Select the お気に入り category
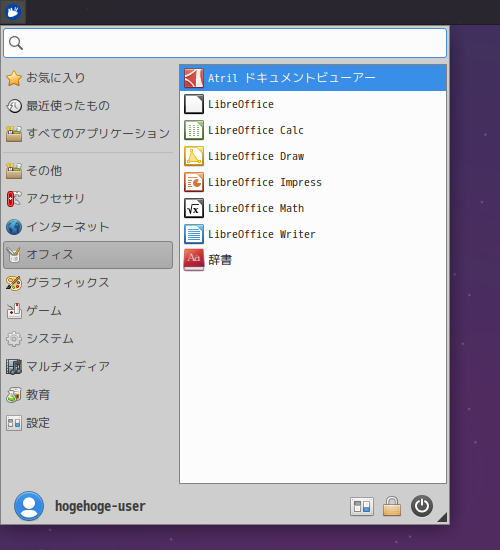 tap(88, 78)
